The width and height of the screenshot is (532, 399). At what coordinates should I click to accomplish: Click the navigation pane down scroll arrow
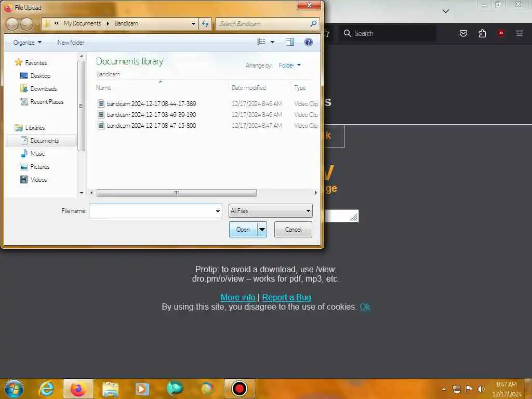[82, 193]
